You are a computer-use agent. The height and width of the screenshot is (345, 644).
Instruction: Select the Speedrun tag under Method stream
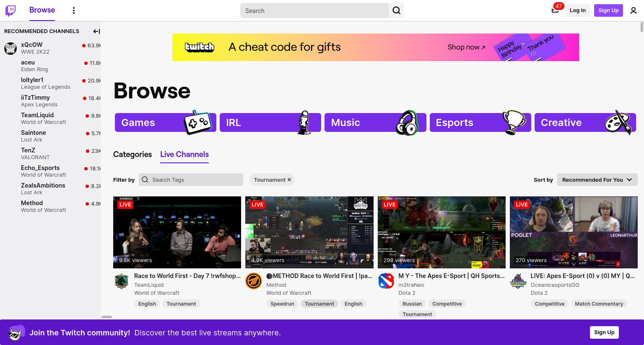click(282, 304)
